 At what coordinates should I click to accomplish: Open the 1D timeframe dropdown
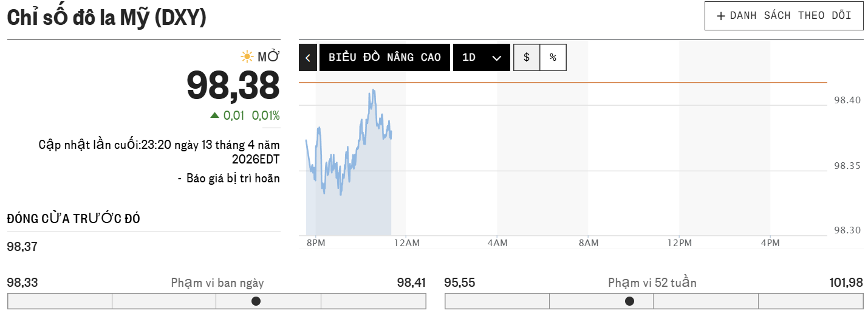tap(481, 58)
